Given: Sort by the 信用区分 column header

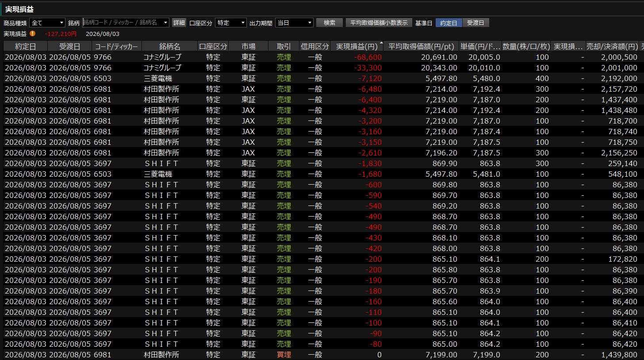Looking at the screenshot, I should [315, 46].
